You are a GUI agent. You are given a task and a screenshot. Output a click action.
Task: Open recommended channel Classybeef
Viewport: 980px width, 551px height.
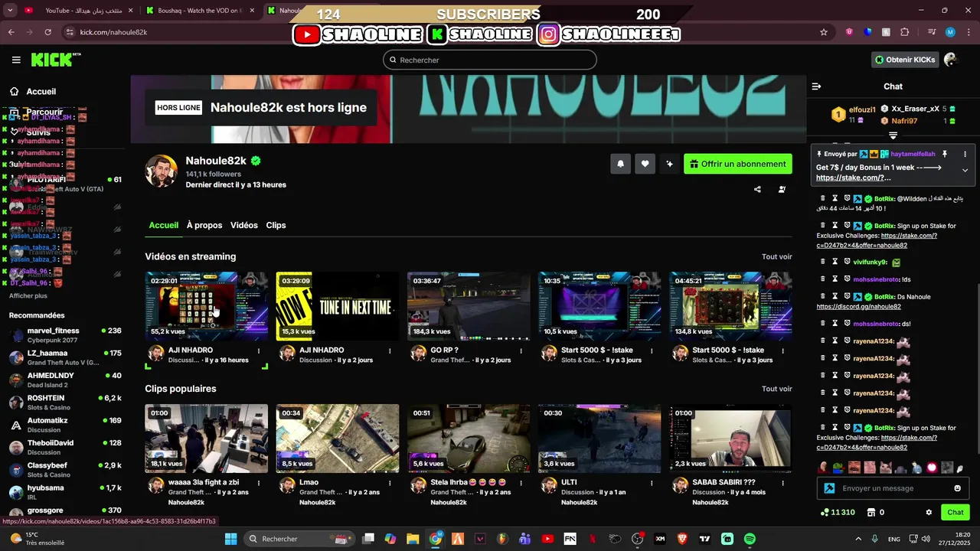(65, 470)
